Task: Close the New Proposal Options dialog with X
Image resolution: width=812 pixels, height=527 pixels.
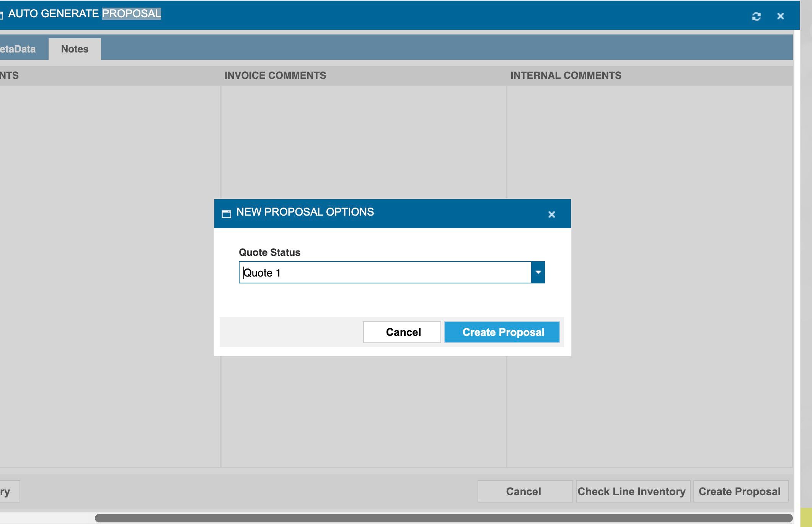Action: pyautogui.click(x=551, y=214)
